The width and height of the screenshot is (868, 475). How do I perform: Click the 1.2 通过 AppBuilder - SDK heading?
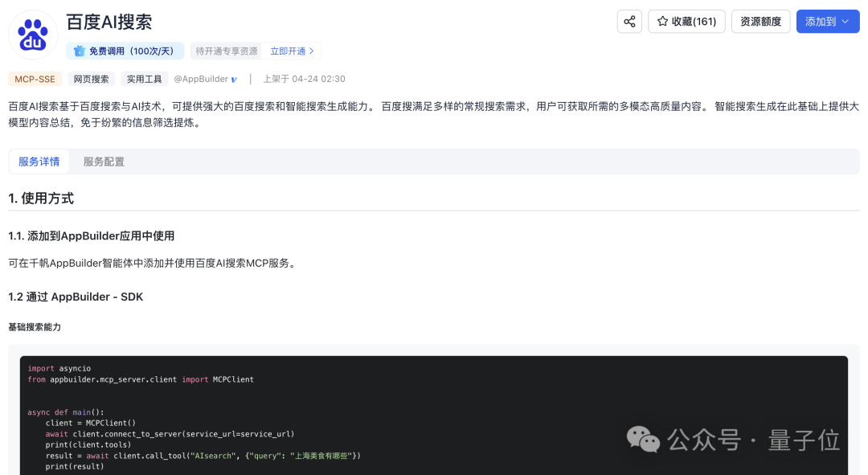[x=76, y=297]
